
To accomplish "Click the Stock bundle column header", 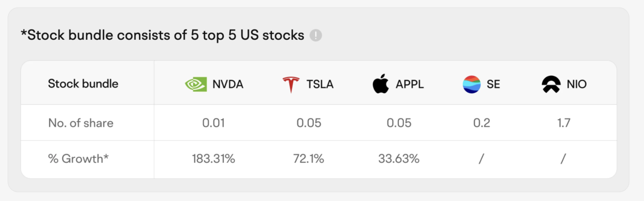I will [x=83, y=84].
